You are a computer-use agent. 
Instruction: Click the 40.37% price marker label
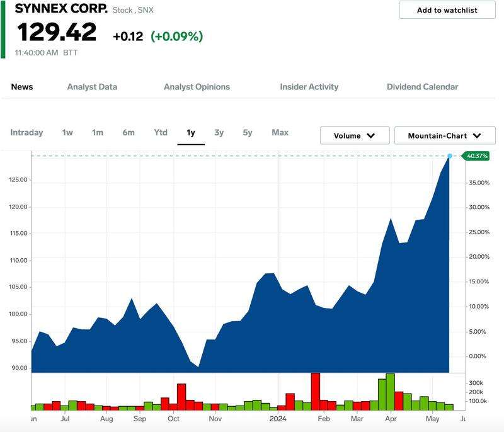coord(476,156)
